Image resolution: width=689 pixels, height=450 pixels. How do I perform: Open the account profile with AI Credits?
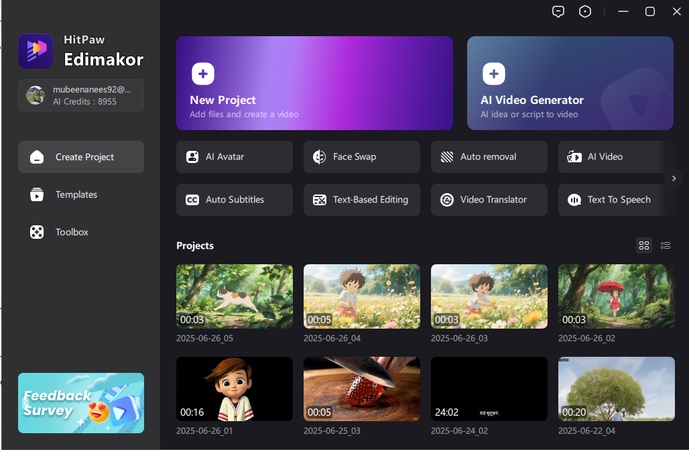[x=81, y=95]
